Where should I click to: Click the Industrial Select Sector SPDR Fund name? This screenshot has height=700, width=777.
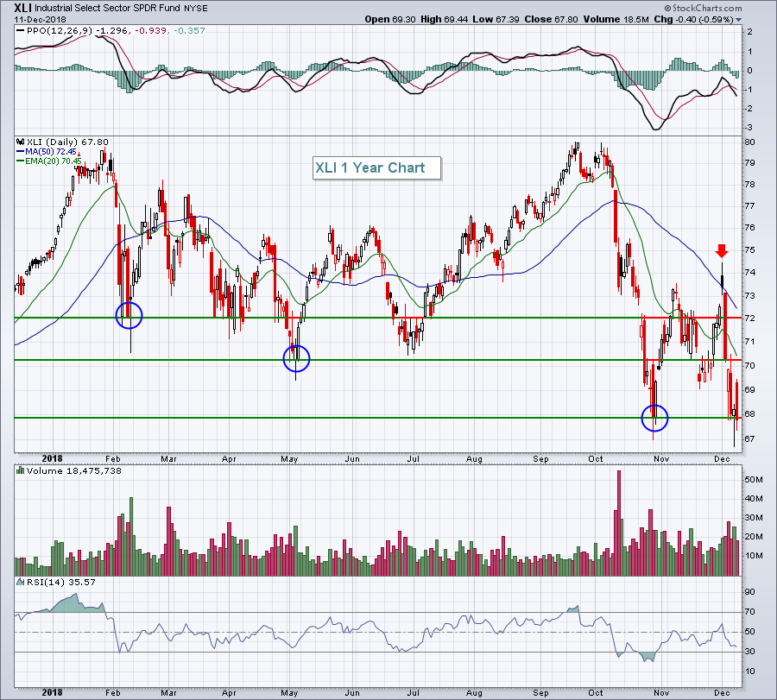tap(108, 9)
